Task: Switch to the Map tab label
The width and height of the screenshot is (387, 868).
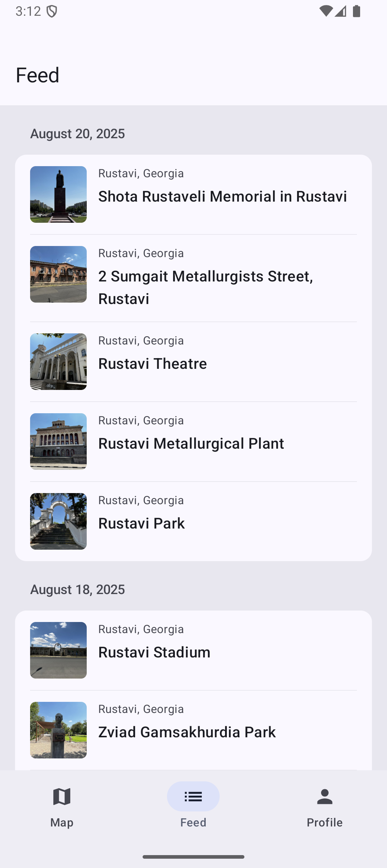Action: tap(62, 823)
